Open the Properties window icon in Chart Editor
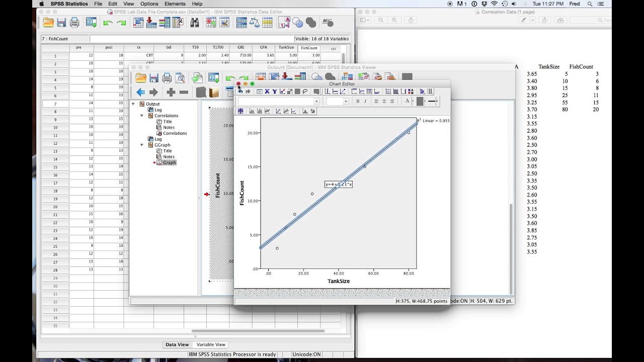The height and width of the screenshot is (362, 644). 259,92
